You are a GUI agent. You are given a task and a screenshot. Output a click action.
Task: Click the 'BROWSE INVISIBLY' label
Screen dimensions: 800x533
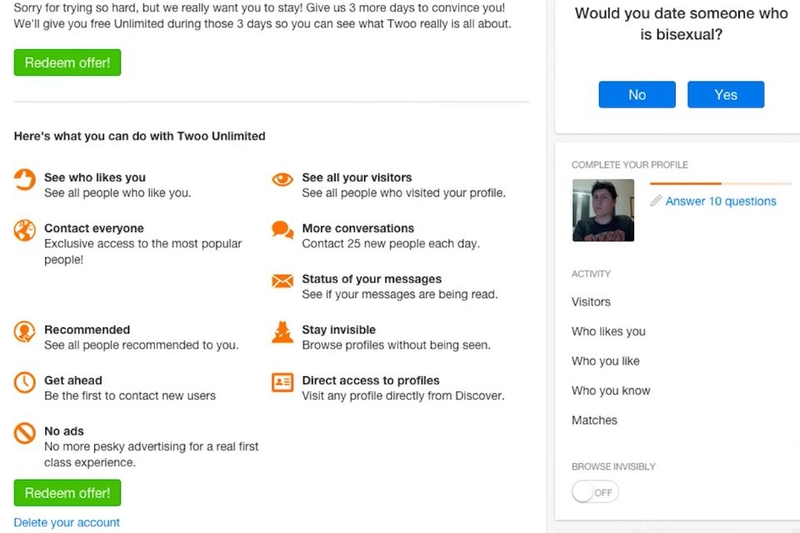(x=613, y=467)
